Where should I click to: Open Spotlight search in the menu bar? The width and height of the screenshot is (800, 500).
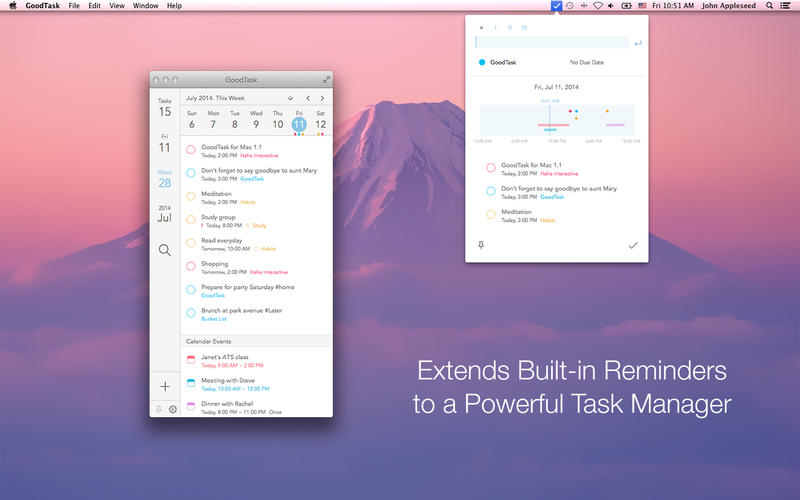(x=769, y=6)
